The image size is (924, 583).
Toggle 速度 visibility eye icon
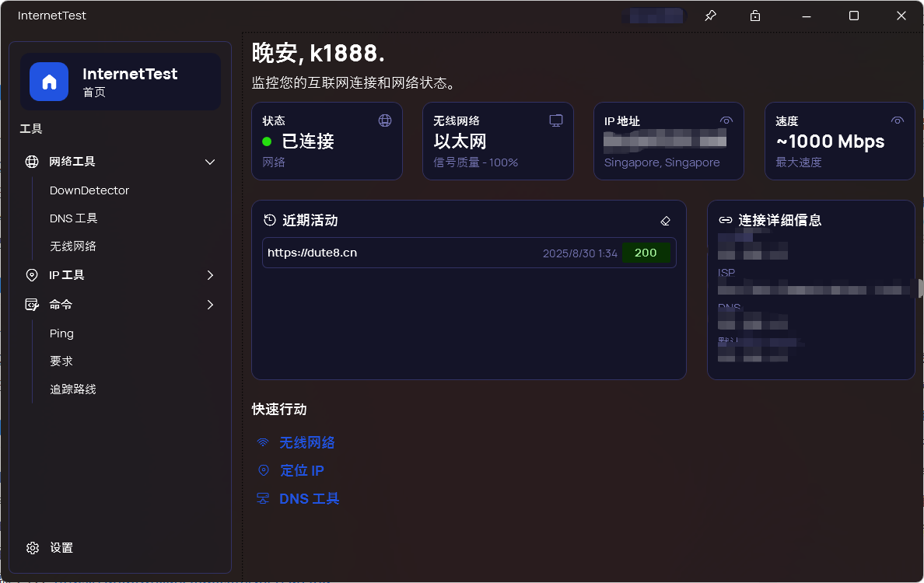pyautogui.click(x=897, y=120)
